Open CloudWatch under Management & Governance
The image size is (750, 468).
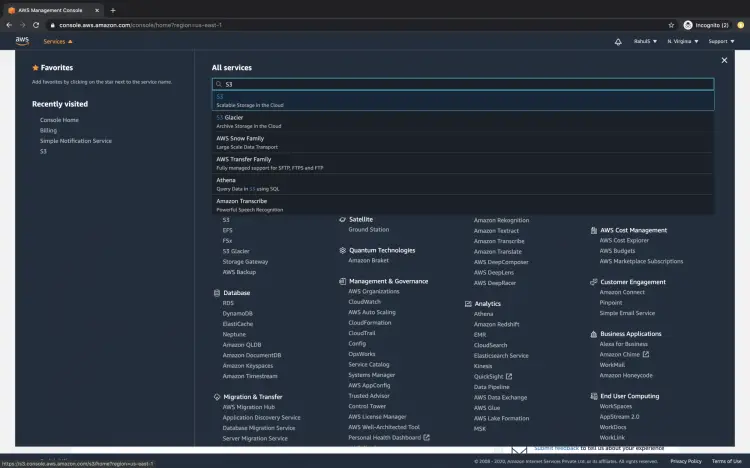click(364, 301)
